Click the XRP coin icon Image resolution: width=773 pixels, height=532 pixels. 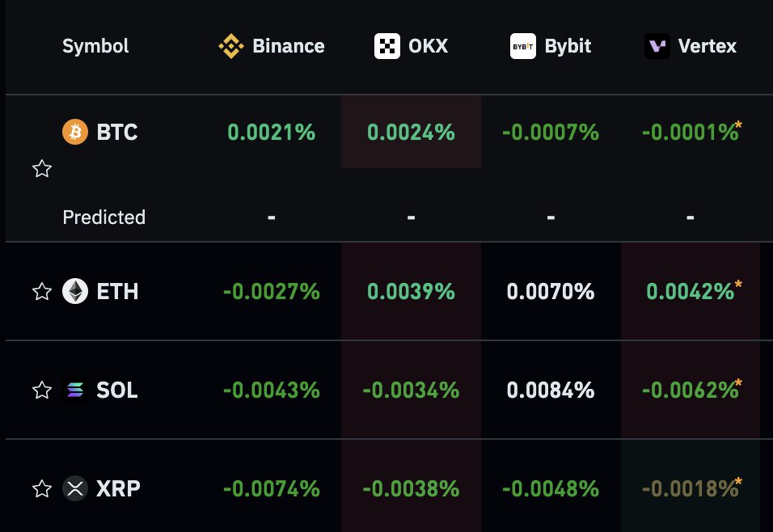click(x=75, y=488)
